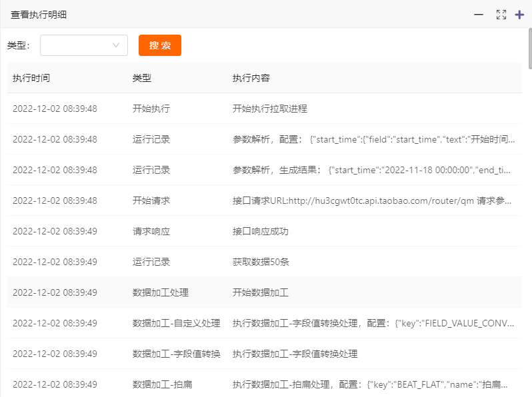
Task: Click the 数据加工-拍扁 type cell
Action: click(163, 384)
